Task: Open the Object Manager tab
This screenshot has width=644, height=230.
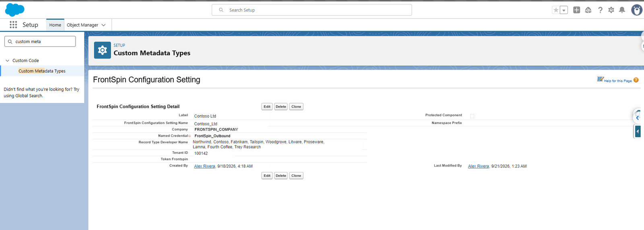Action: click(x=83, y=25)
